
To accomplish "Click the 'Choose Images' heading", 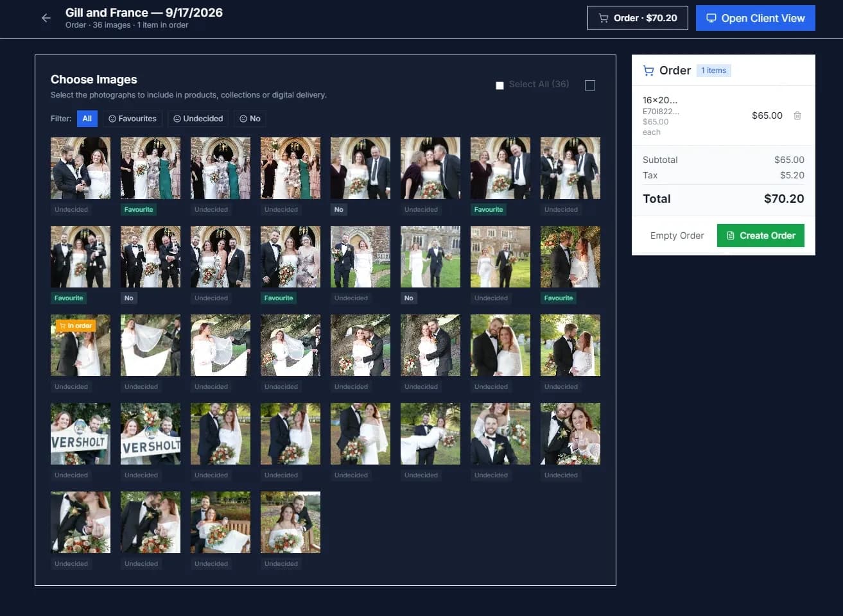I will click(x=94, y=80).
